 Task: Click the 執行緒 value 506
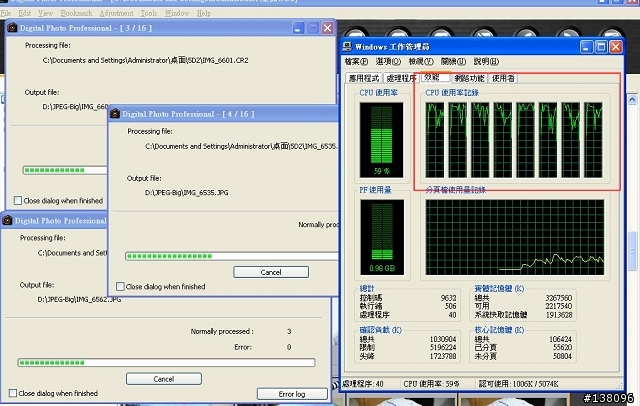click(x=451, y=306)
